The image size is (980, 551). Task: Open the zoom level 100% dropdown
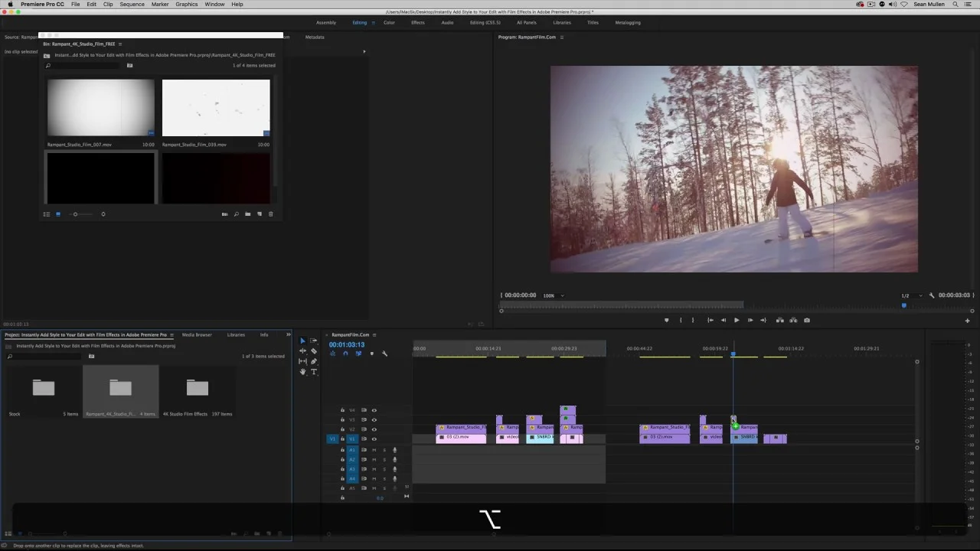click(553, 295)
